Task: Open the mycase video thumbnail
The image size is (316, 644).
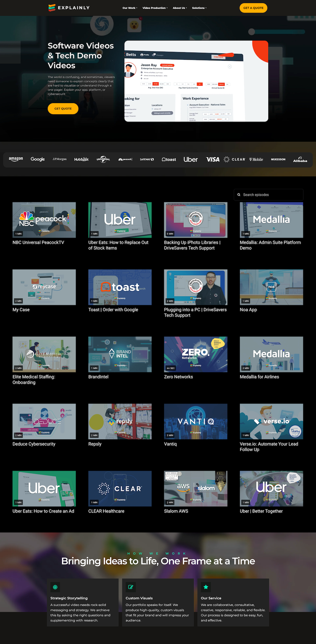Action: [x=44, y=287]
